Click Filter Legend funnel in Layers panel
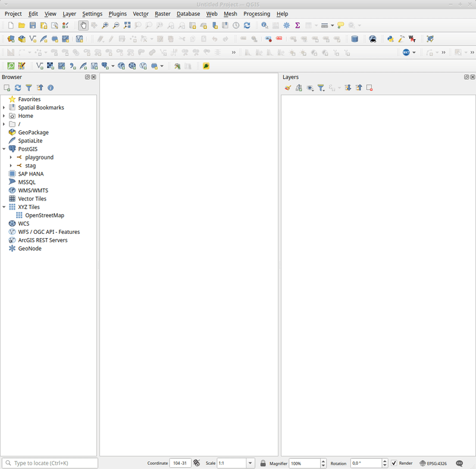Viewport: 476px width, 469px height. tap(321, 87)
